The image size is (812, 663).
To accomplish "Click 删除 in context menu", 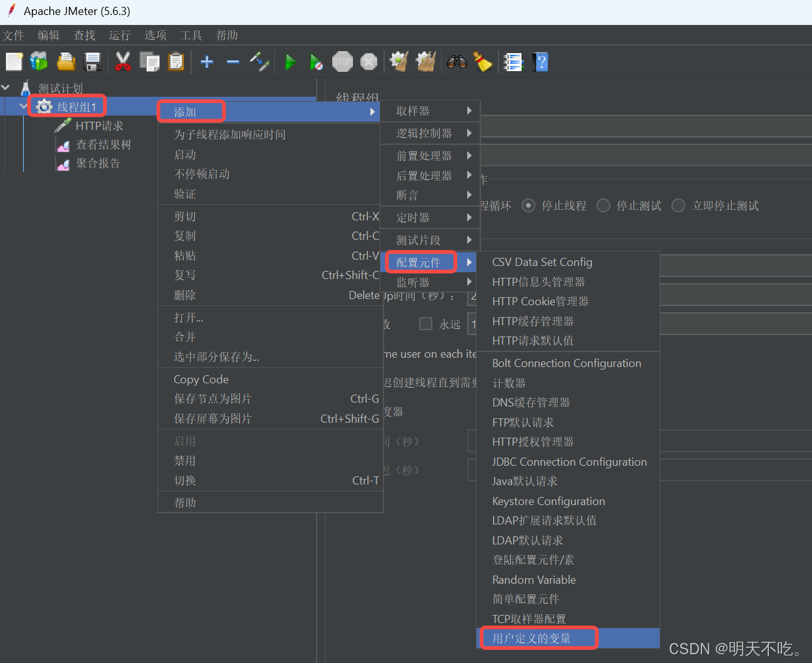I will [270, 295].
